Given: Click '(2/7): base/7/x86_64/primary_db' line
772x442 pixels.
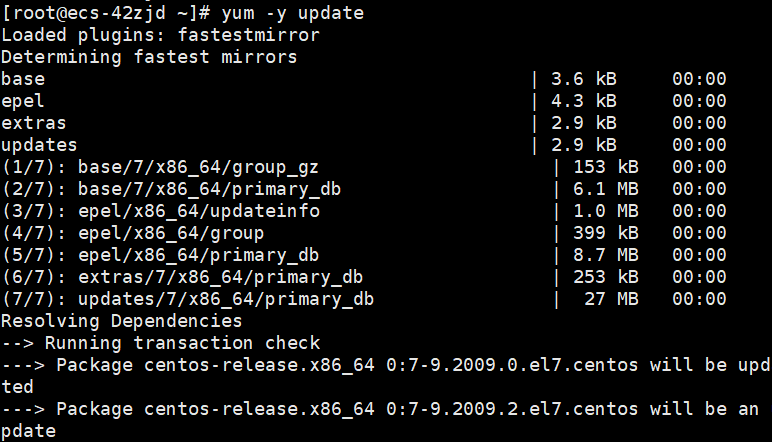Looking at the screenshot, I should (x=171, y=189).
